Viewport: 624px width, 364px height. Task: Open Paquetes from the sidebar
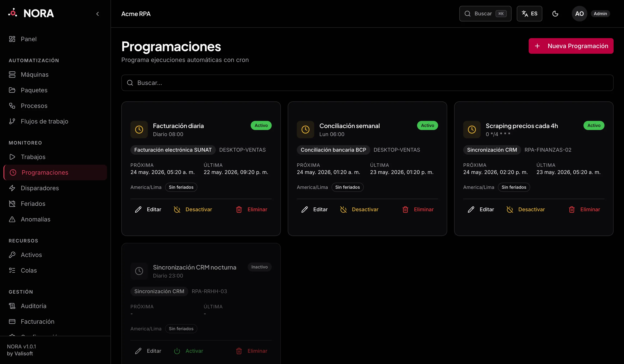click(x=55, y=90)
